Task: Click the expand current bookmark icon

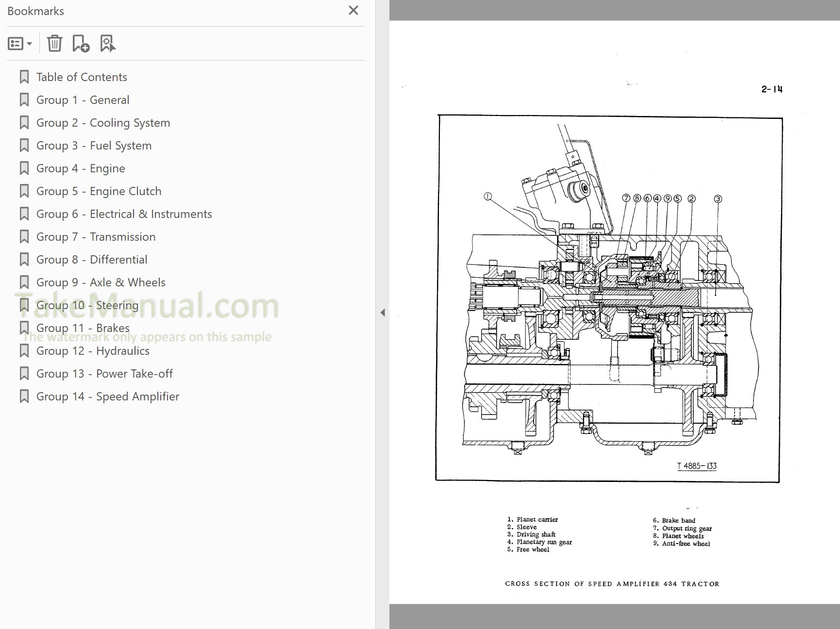Action: pyautogui.click(x=108, y=43)
